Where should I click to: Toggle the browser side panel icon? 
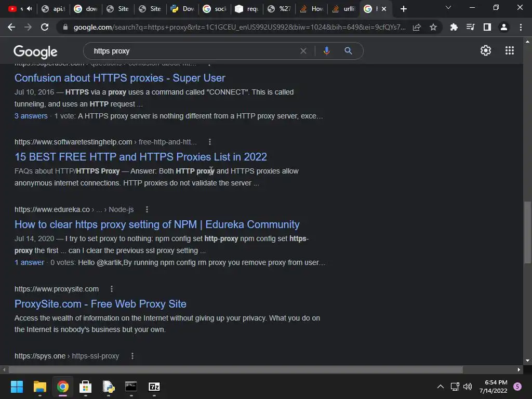pyautogui.click(x=487, y=27)
